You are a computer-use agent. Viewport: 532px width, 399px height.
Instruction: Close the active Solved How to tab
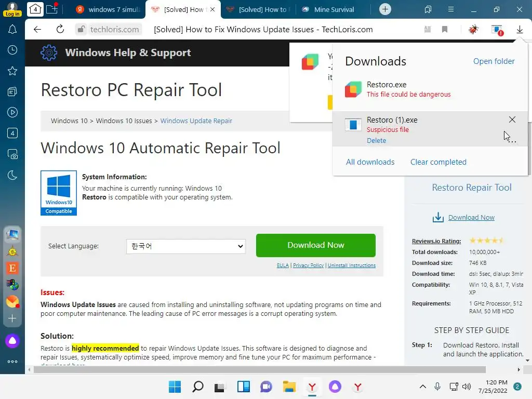(212, 9)
